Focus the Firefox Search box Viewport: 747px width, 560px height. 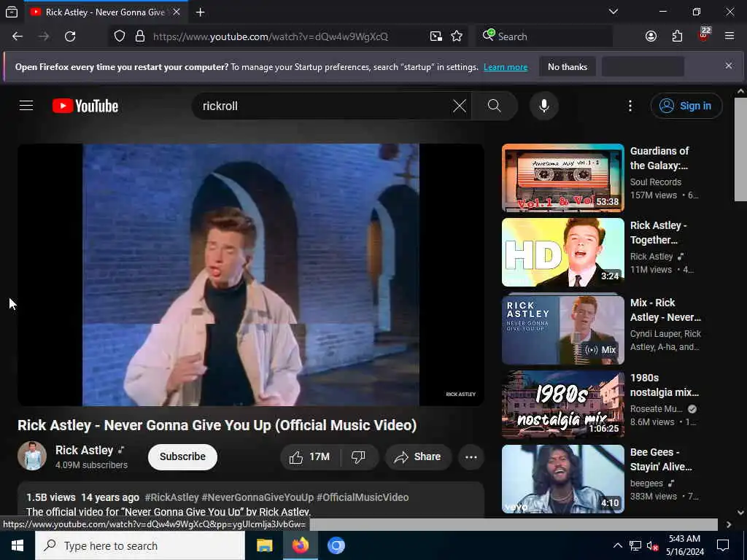pos(544,36)
